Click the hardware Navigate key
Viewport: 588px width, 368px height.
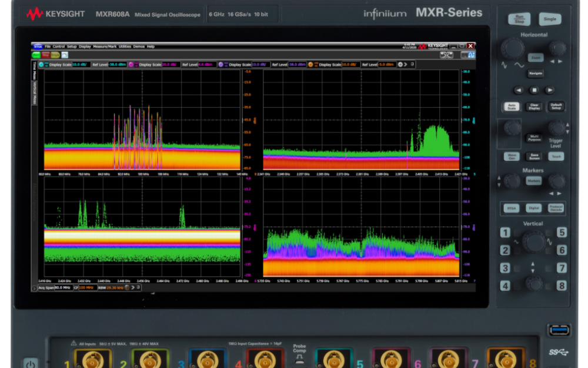coord(536,73)
